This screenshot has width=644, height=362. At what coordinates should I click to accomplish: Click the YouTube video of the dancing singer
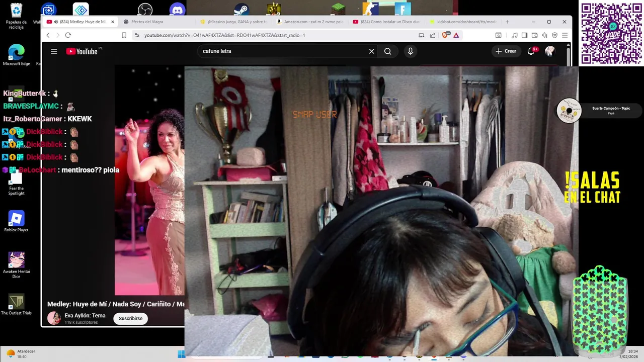pos(149,181)
